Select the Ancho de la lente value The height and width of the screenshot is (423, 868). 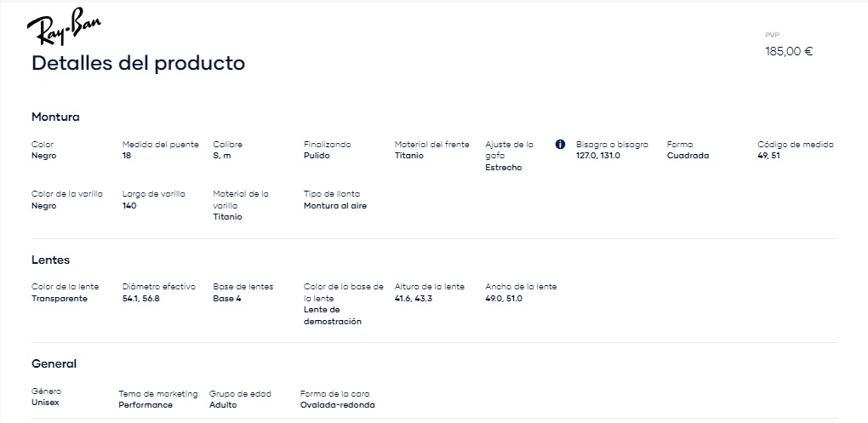pos(504,299)
